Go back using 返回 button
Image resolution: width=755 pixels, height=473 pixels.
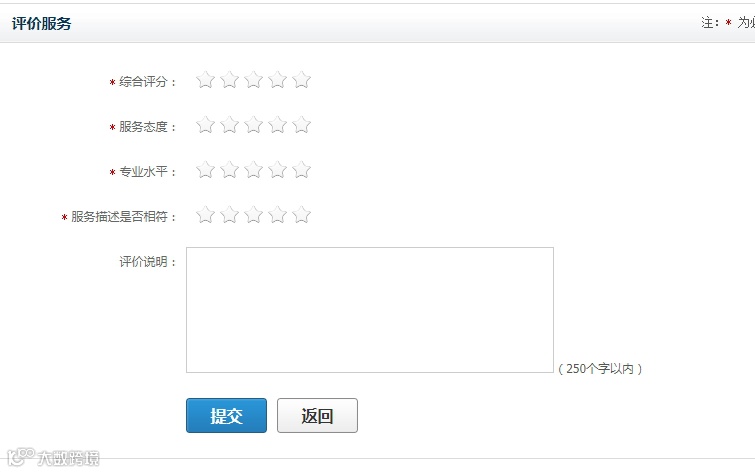click(317, 415)
